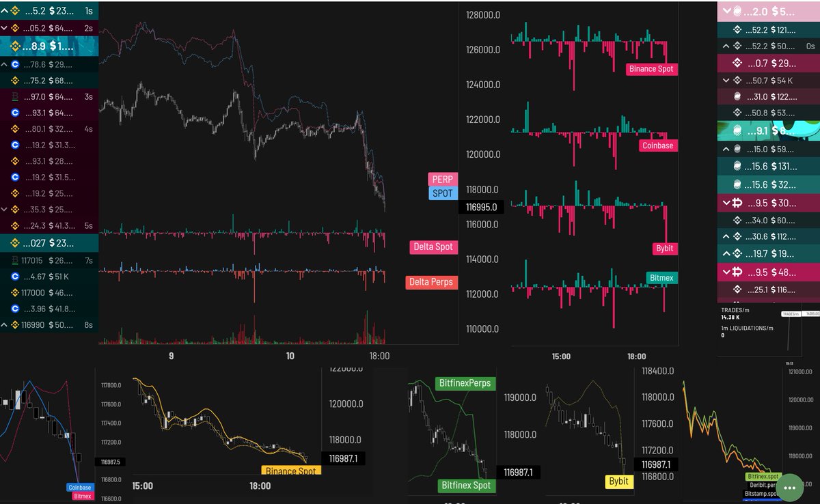Toggle the Deribit.perp legend entry in the bottom-right chart
The width and height of the screenshot is (820, 504).
pos(762,484)
